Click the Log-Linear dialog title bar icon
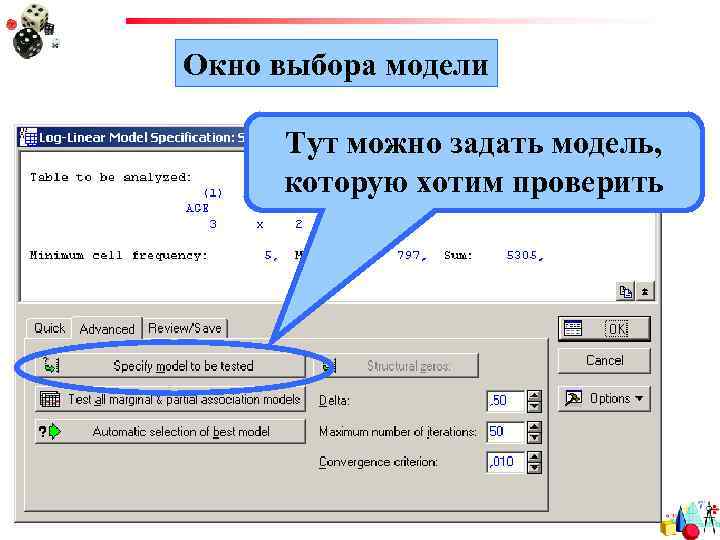720x540 pixels. click(28, 137)
